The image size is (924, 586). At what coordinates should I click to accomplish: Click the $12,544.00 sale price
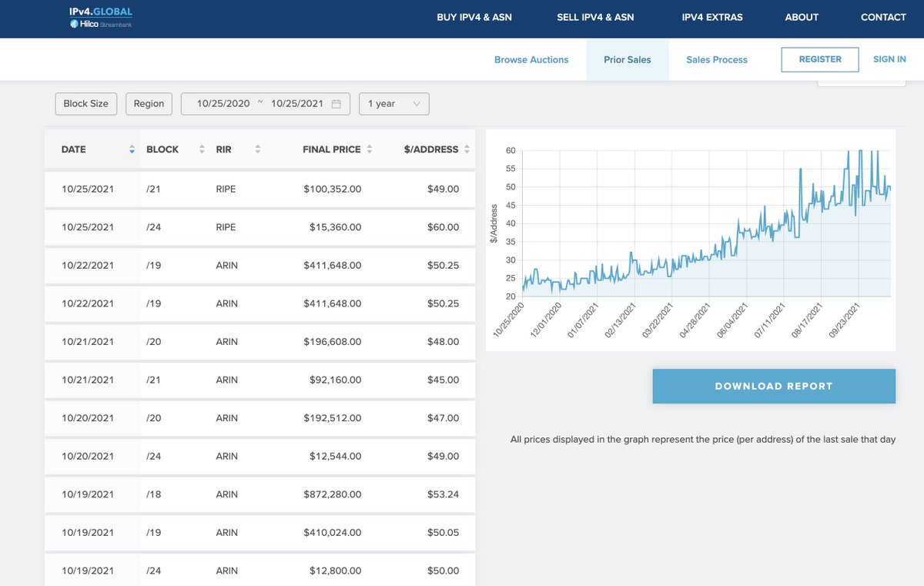pos(335,456)
